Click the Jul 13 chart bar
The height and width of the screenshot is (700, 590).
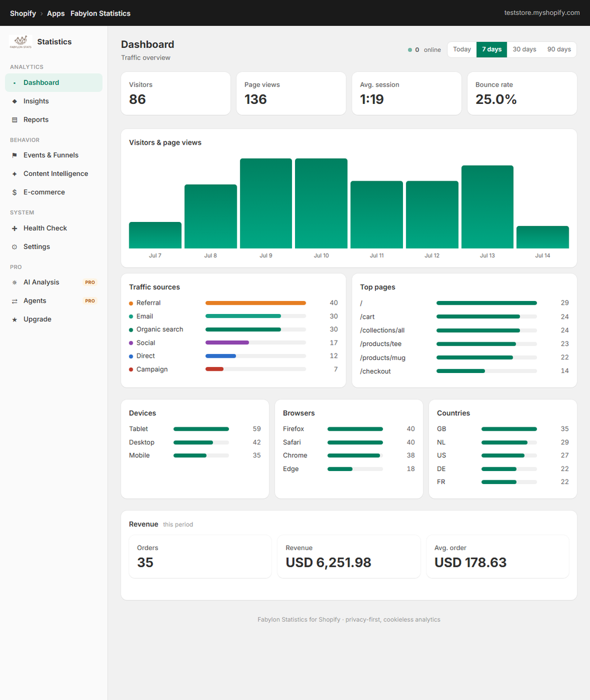[x=487, y=207]
